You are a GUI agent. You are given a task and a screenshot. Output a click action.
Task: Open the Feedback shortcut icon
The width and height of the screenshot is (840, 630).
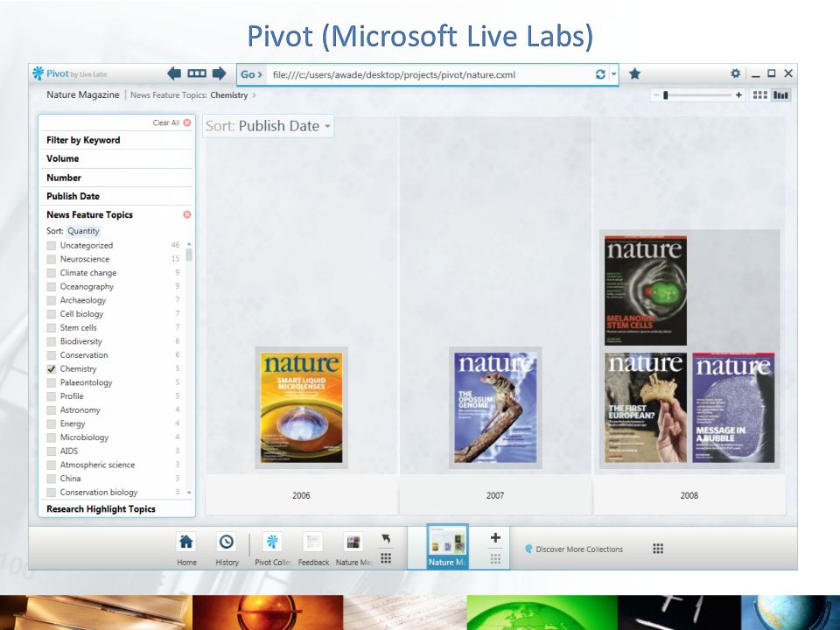(x=313, y=542)
